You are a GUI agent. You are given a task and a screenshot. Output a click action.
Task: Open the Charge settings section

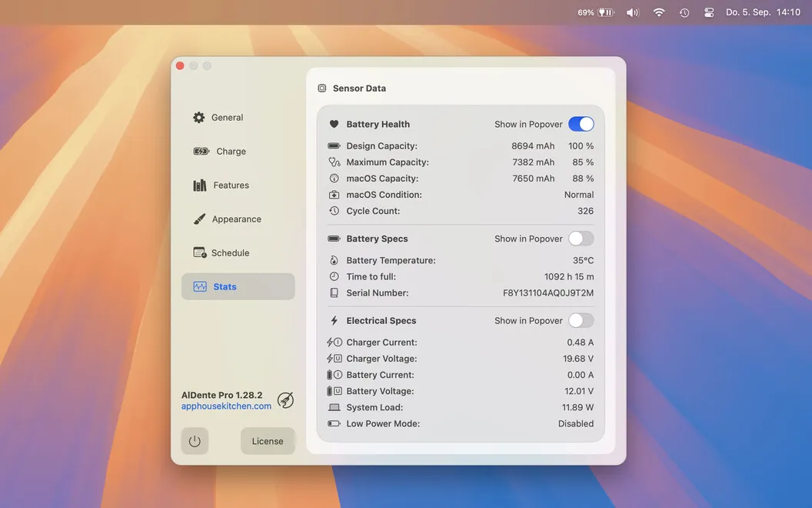click(x=238, y=152)
